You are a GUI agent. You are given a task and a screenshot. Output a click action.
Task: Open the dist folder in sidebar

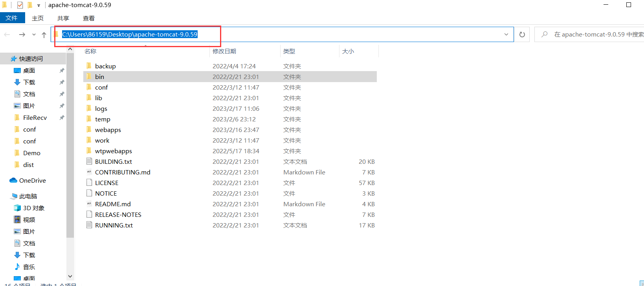pos(28,165)
